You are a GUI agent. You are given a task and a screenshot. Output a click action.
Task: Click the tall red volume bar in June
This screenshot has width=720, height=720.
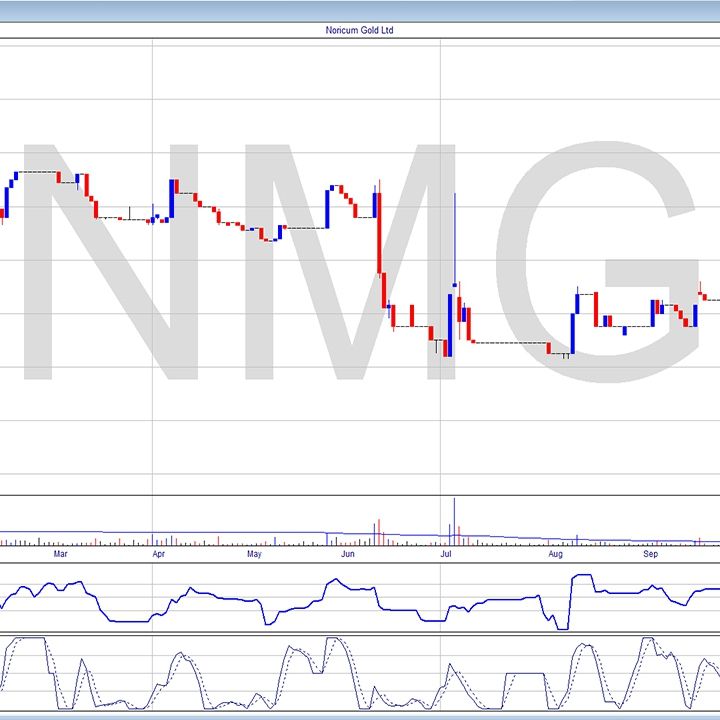378,531
